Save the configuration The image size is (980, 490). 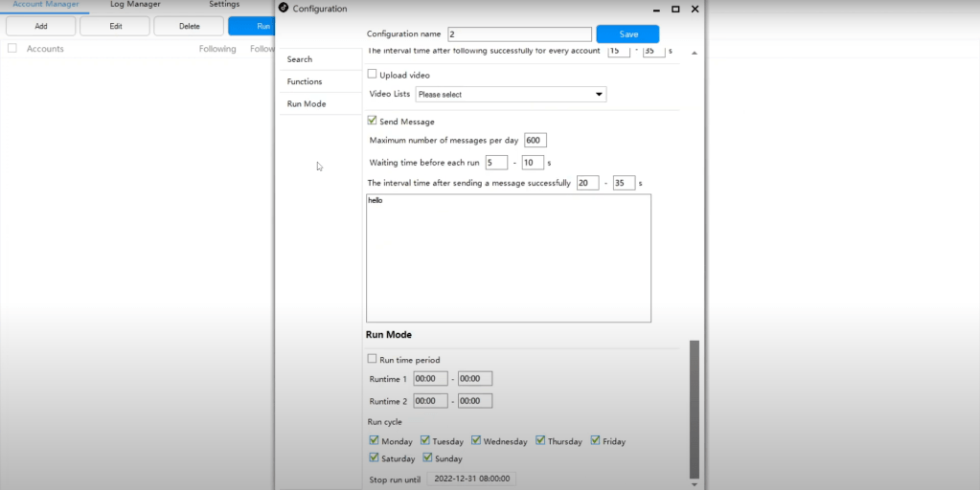[627, 33]
